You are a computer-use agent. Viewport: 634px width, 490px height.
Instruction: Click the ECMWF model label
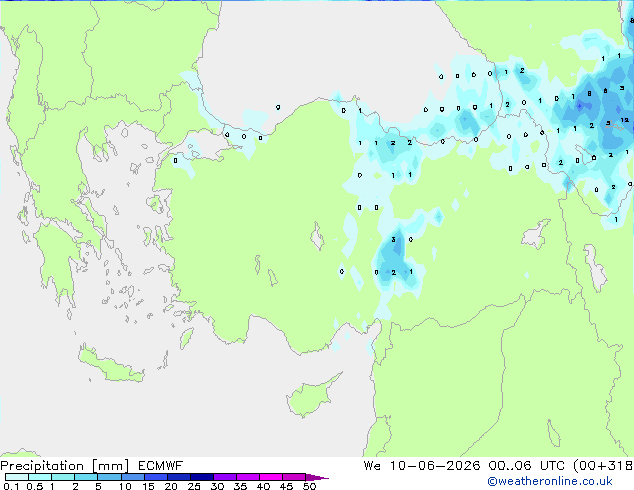point(161,466)
